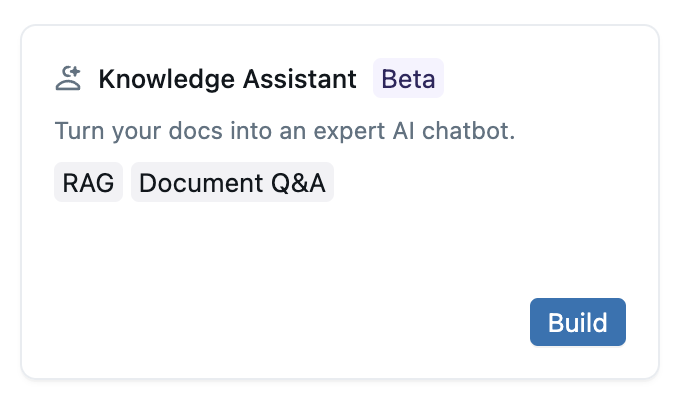This screenshot has width=676, height=404.
Task: Select the RAG tag
Action: 88,183
